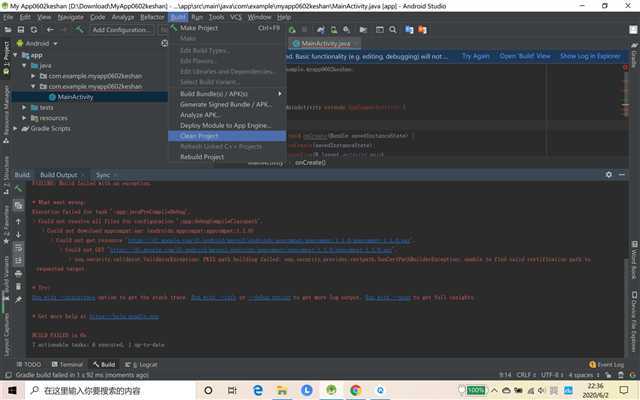Click the CRLF line separator status entry
Screen dimensions: 640x400
[x=526, y=375]
